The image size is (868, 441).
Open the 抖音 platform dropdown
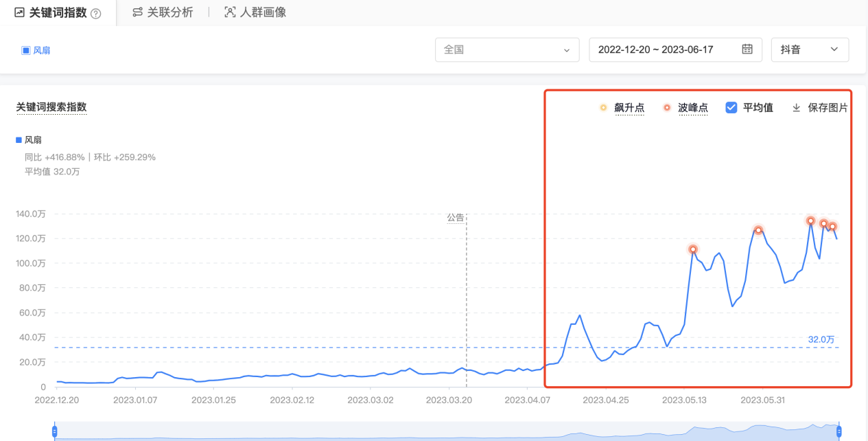tap(810, 49)
